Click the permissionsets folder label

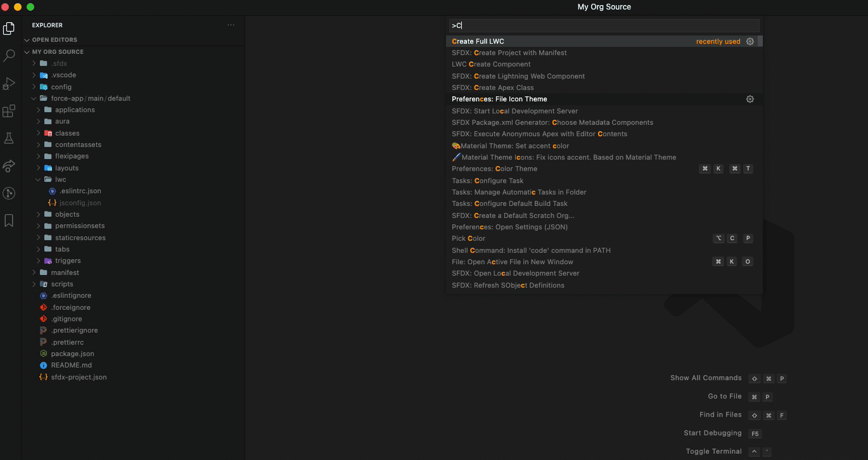80,226
